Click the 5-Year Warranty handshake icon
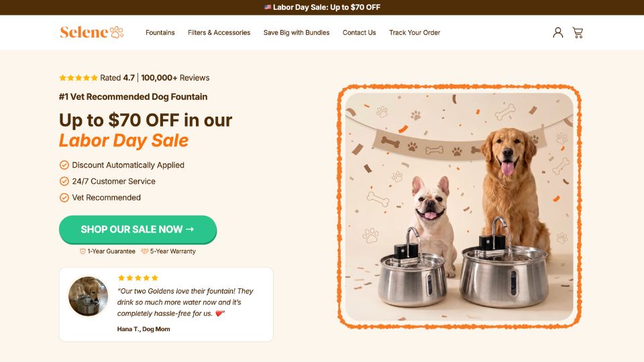 [x=145, y=251]
